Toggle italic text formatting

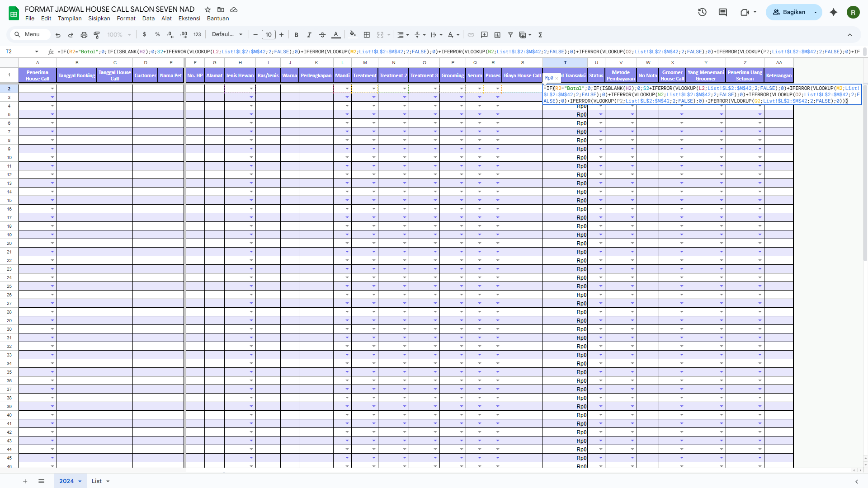click(309, 35)
